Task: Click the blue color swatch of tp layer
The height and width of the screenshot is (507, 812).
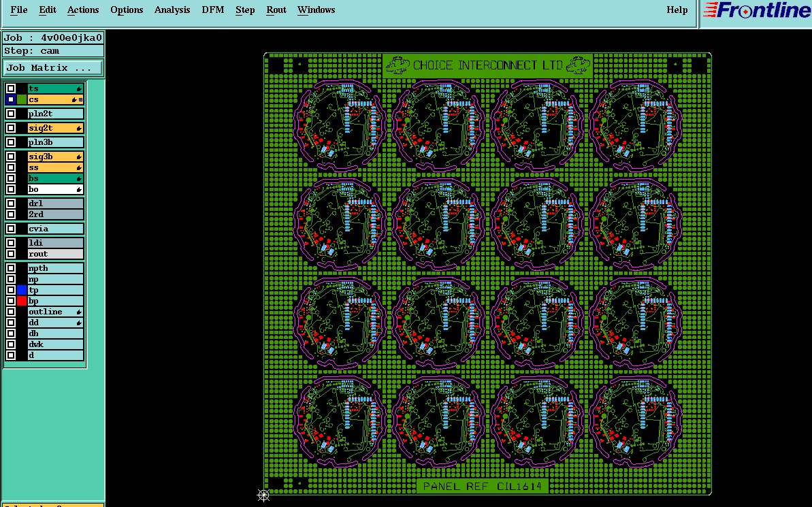Action: pos(22,290)
